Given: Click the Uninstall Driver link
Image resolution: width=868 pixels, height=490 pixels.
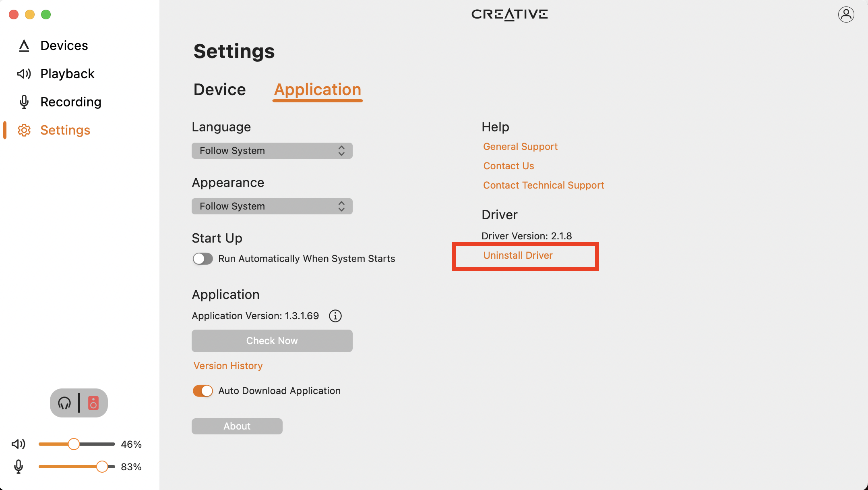Looking at the screenshot, I should click(518, 255).
